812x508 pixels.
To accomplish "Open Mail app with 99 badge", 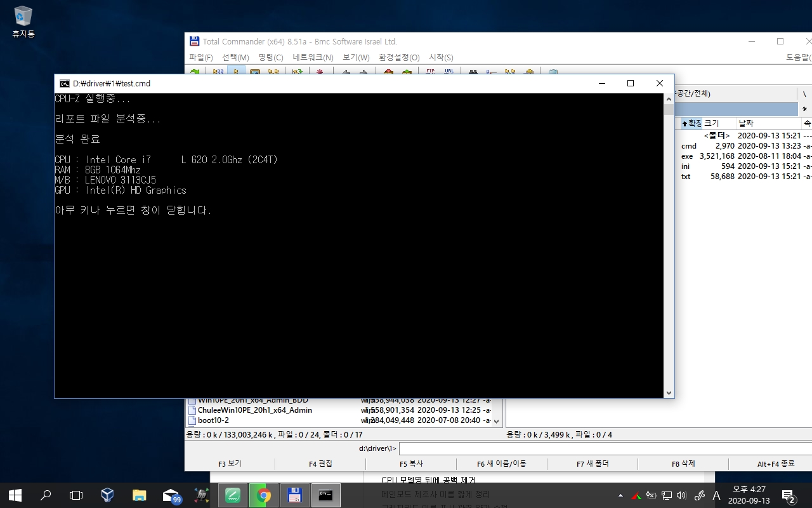I will pyautogui.click(x=171, y=495).
